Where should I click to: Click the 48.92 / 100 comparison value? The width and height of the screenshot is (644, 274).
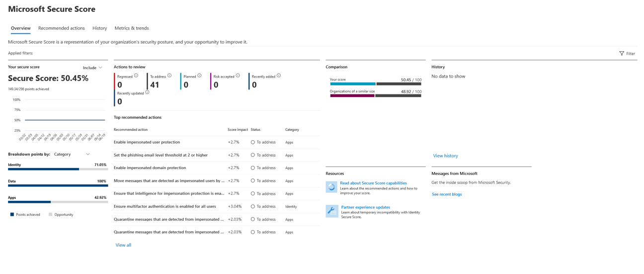411,92
